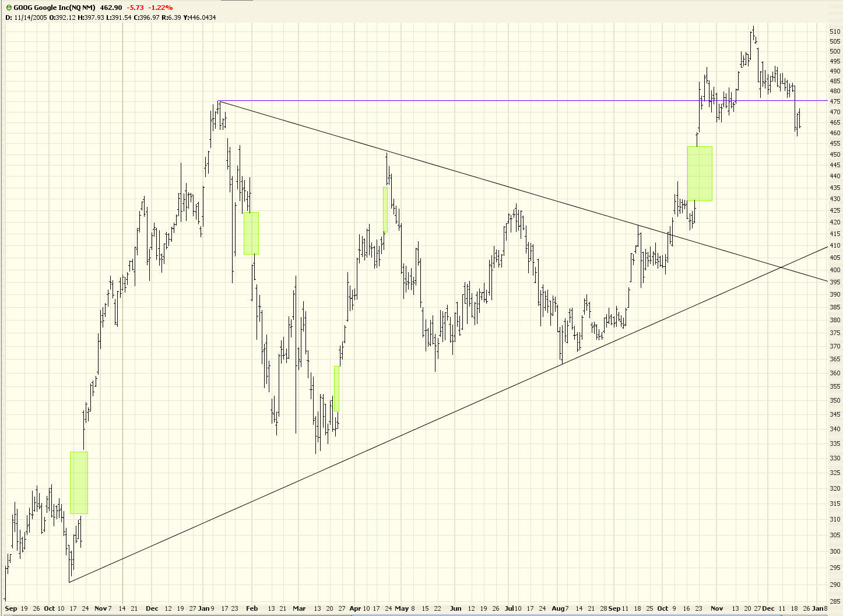
Task: Click the cursor value Y:446.0434
Action: [x=200, y=17]
